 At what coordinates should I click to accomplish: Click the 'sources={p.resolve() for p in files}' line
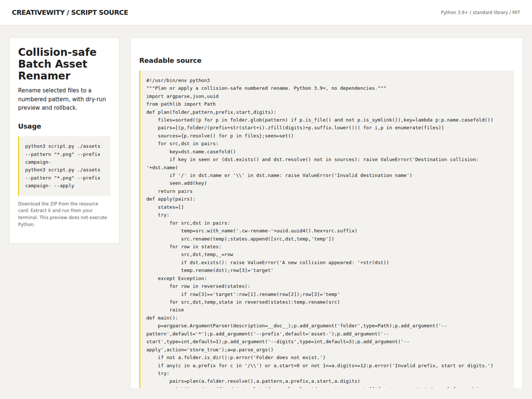[x=226, y=136]
